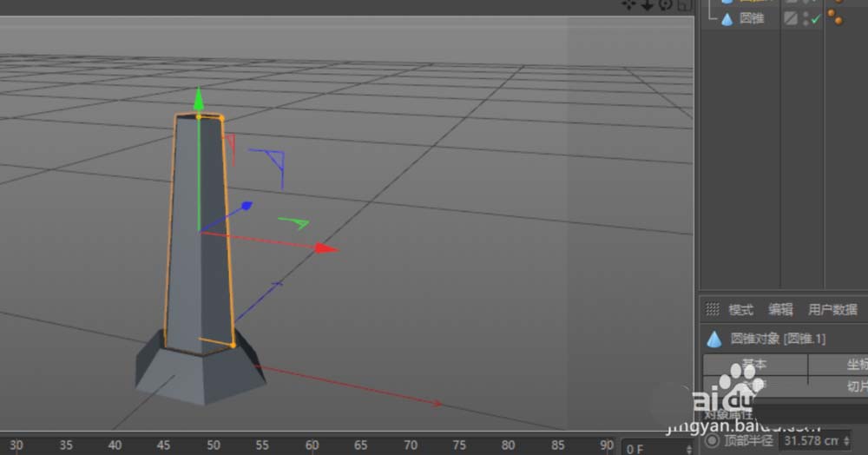Click the viewport rotate (orbit) icon

click(x=666, y=4)
